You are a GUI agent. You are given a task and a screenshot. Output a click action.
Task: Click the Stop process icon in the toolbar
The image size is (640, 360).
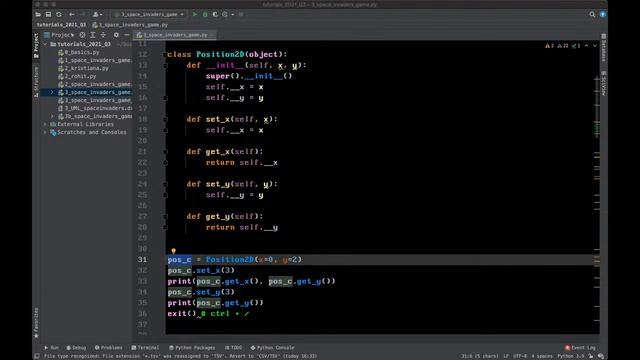pyautogui.click(x=241, y=14)
